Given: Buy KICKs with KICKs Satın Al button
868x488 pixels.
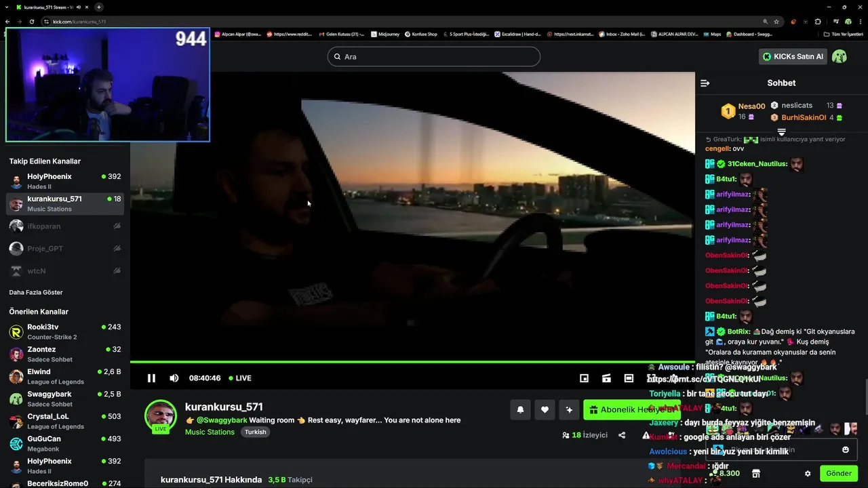Looking at the screenshot, I should point(793,56).
